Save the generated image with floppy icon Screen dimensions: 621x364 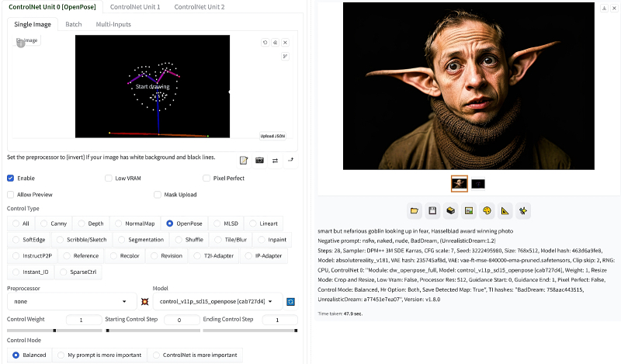(432, 210)
